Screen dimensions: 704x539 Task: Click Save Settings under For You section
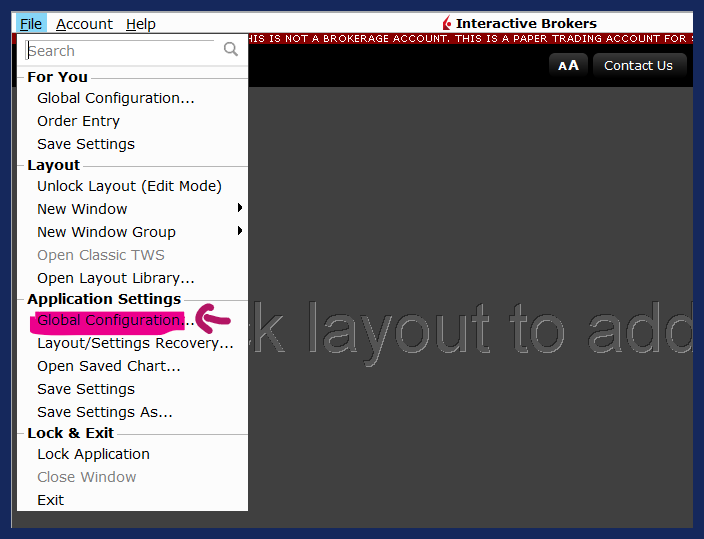pos(86,144)
